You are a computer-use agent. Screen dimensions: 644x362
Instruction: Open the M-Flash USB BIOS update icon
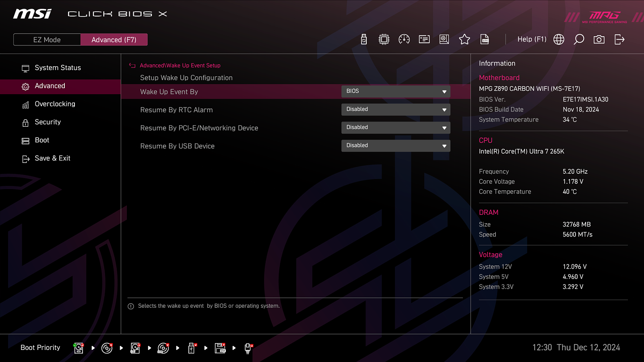(364, 39)
